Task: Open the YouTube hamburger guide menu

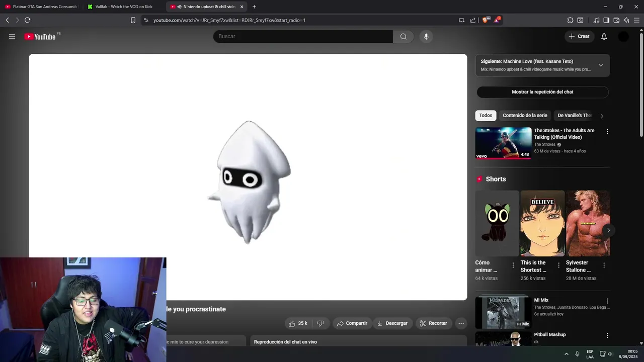Action: [x=12, y=36]
